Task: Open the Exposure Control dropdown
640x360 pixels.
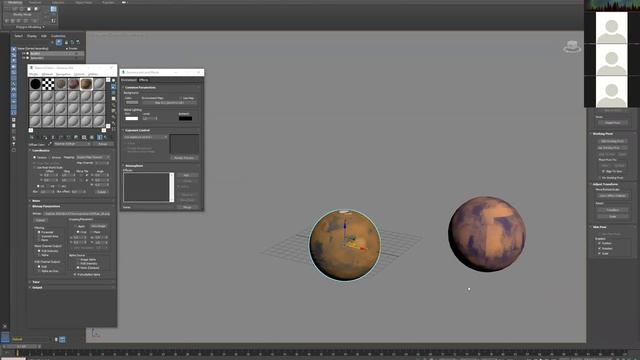Action: (x=146, y=137)
